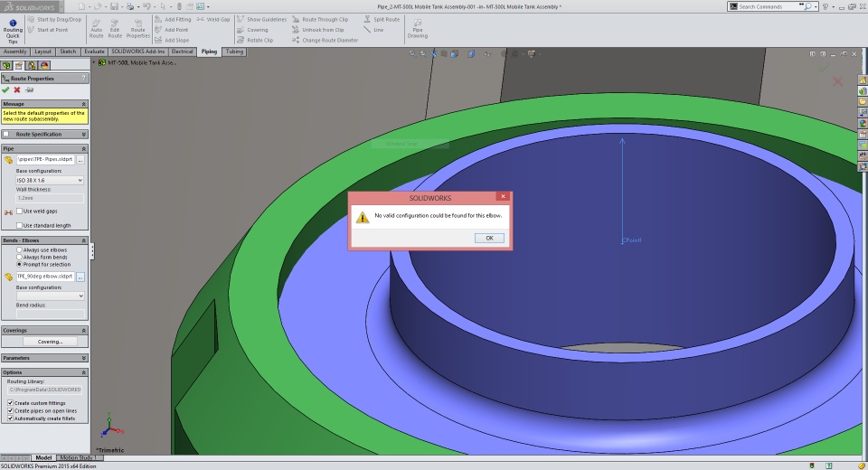Image resolution: width=868 pixels, height=470 pixels.
Task: Click the Print icon in the top toolbar
Action: coord(130,6)
